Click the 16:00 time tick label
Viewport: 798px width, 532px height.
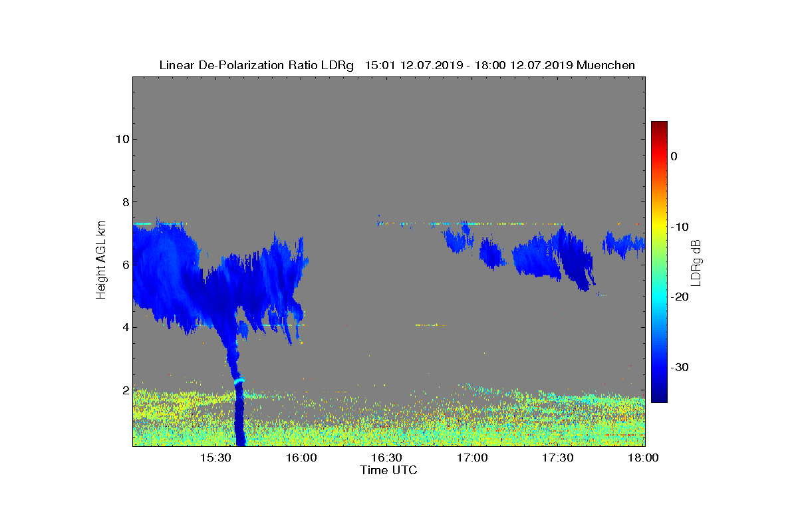pos(301,458)
